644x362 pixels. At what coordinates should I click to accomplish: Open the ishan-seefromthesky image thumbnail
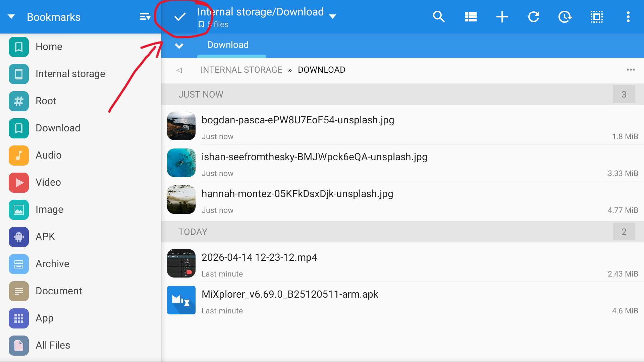[181, 163]
